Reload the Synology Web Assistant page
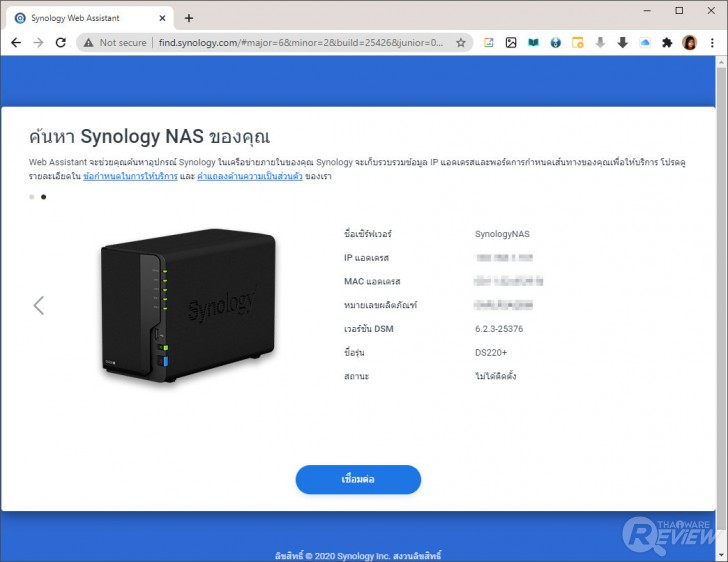 pyautogui.click(x=61, y=43)
